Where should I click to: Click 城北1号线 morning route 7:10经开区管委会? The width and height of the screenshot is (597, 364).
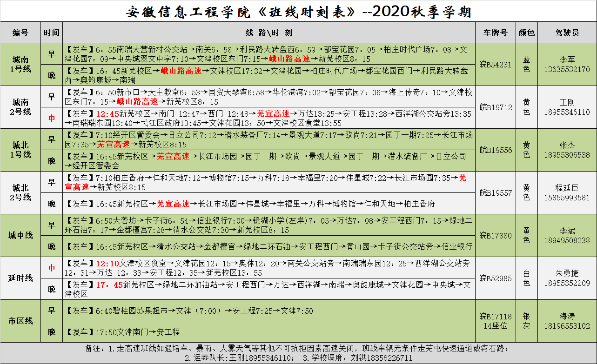pyautogui.click(x=269, y=139)
